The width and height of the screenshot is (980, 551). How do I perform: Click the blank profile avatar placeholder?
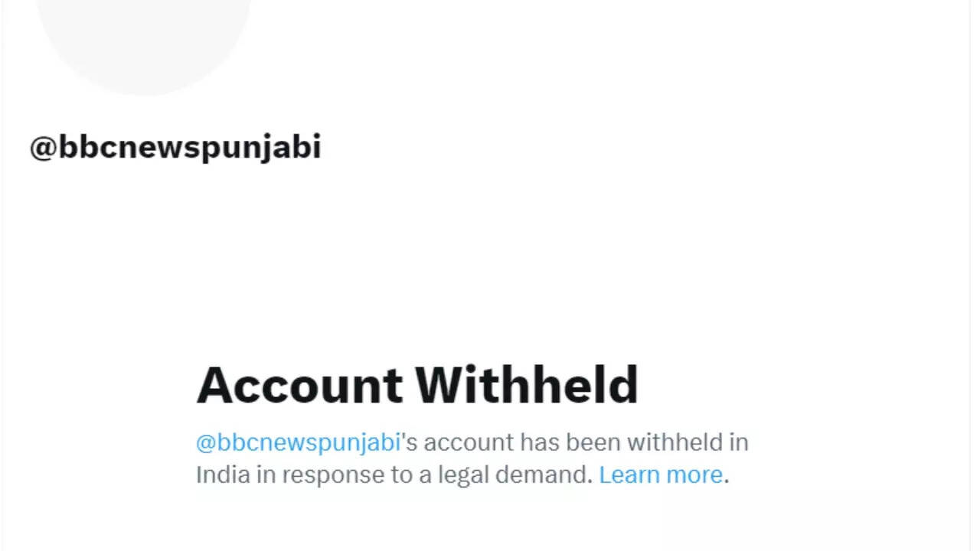(144, 38)
